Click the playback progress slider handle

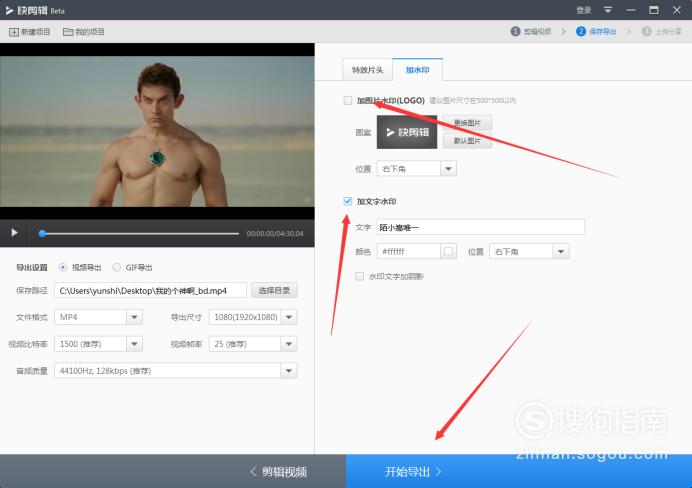click(x=42, y=233)
